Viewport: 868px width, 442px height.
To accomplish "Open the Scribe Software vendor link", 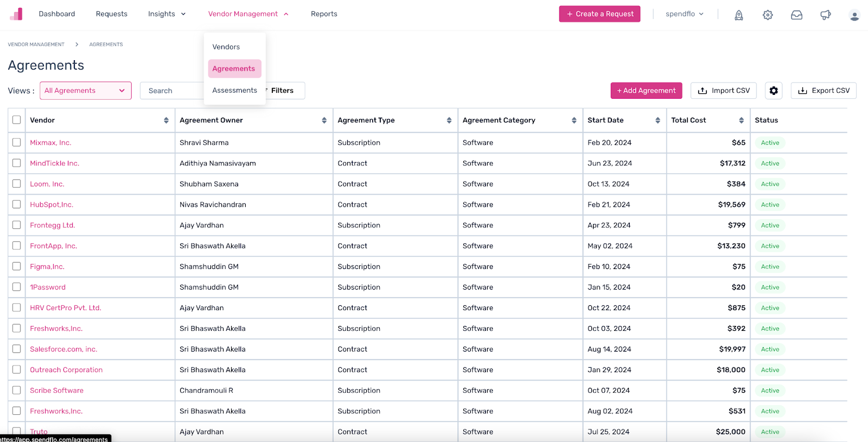I will 57,390.
